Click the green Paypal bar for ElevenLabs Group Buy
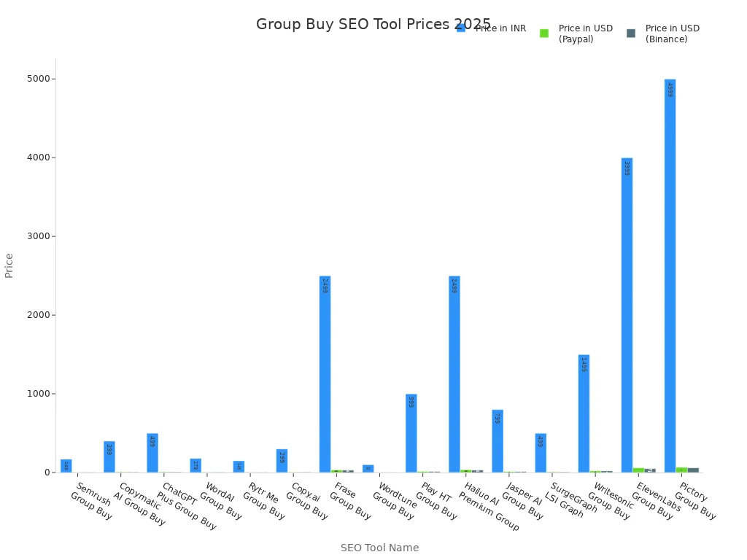The height and width of the screenshot is (560, 747). click(x=638, y=470)
